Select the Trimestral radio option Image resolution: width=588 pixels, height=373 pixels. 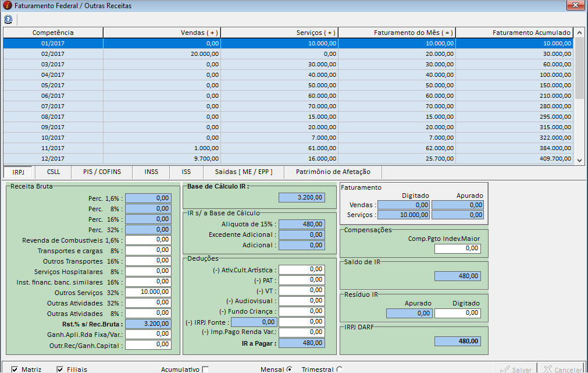340,370
